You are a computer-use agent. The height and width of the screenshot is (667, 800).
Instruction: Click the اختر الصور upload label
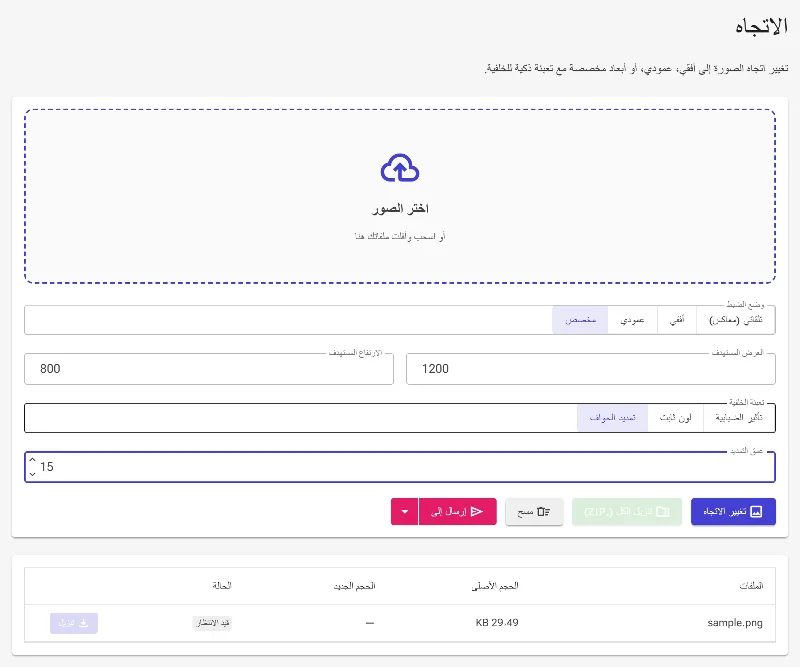pyautogui.click(x=400, y=208)
